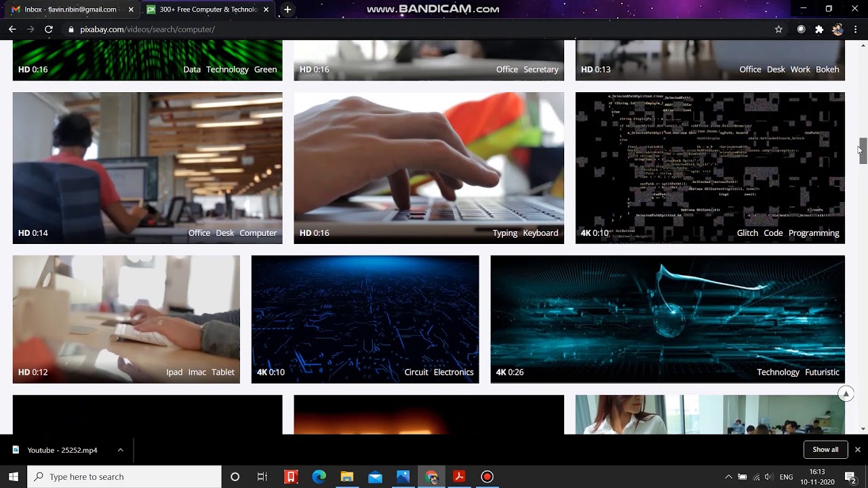Open the Ipad Imac Tablet video
This screenshot has height=488, width=868.
(126, 319)
